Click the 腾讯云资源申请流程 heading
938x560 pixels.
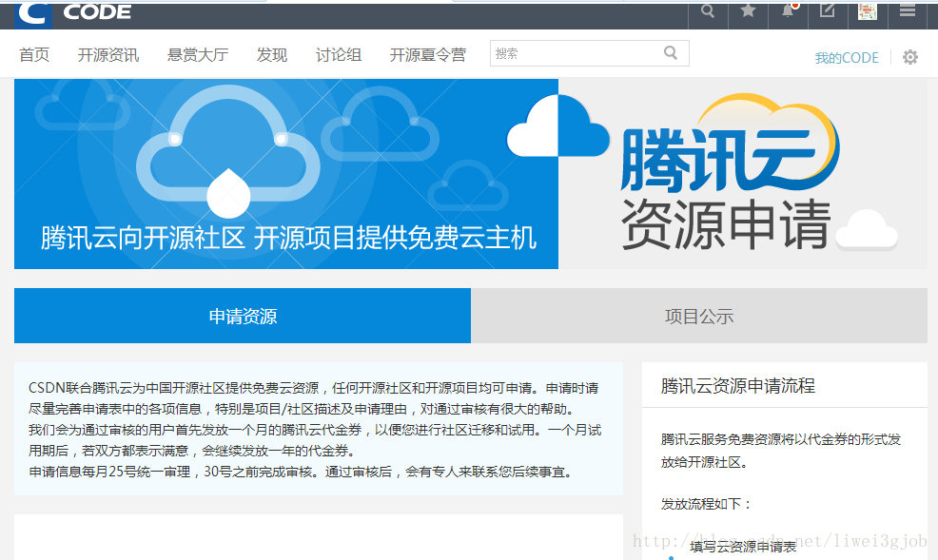tap(737, 385)
